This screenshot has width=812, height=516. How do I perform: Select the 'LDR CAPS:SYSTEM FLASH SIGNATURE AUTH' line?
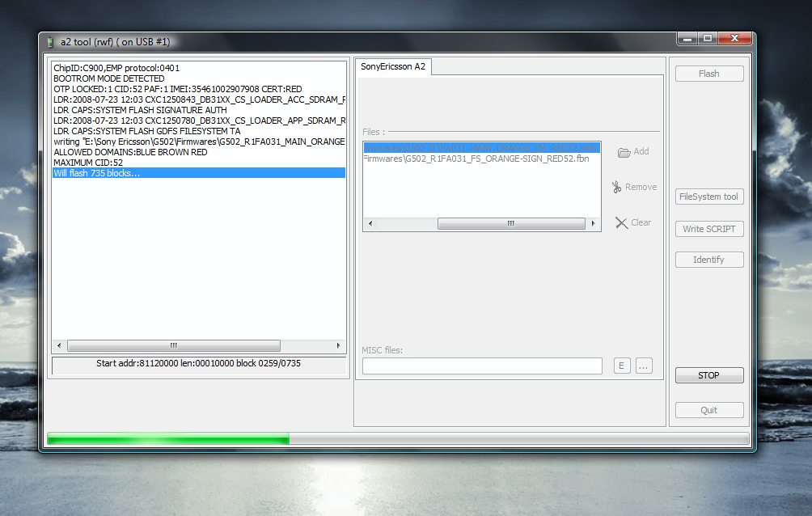pos(199,110)
